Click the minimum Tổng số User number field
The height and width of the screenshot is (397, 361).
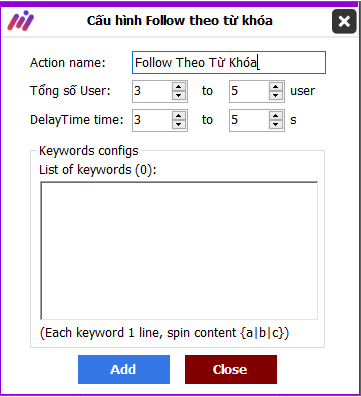tap(153, 91)
